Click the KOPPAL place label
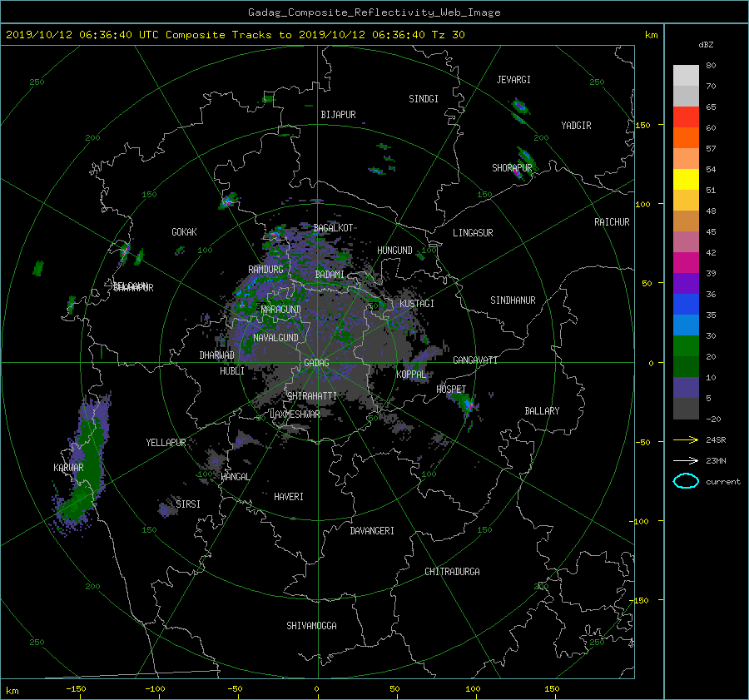 coord(411,375)
